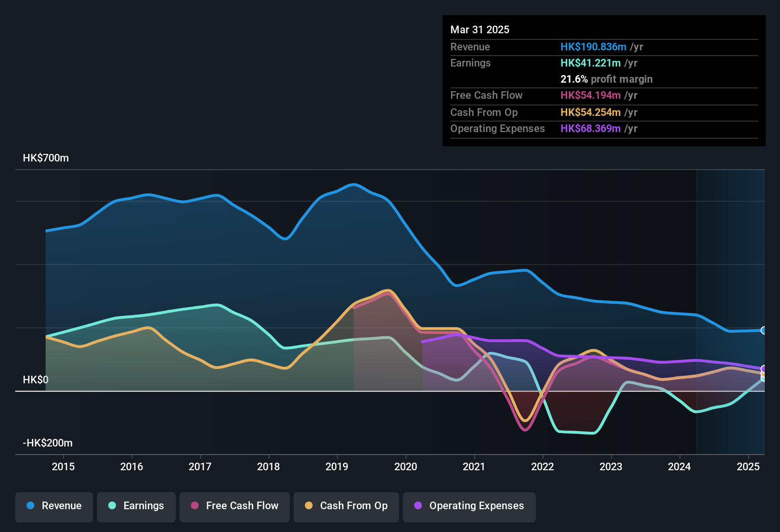Image resolution: width=780 pixels, height=532 pixels.
Task: Click the teal Earnings legend dot icon
Action: click(112, 506)
